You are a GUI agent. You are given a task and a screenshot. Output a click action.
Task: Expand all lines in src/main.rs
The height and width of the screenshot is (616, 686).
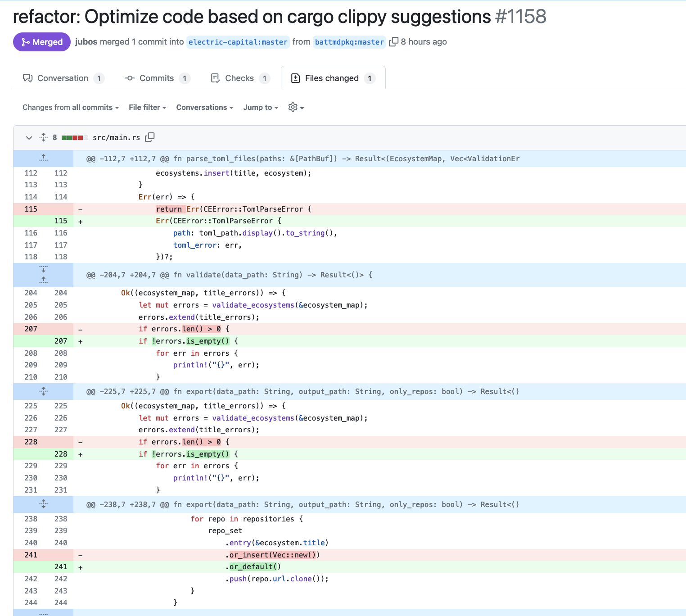[44, 137]
